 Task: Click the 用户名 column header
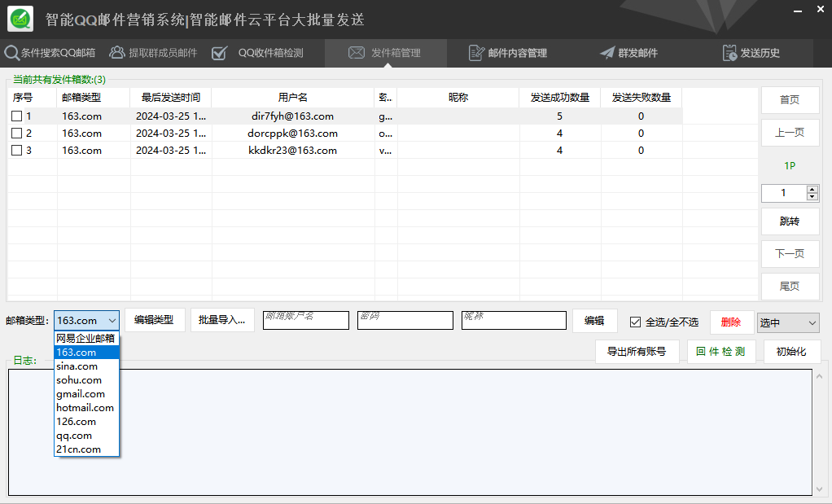pyautogui.click(x=293, y=98)
